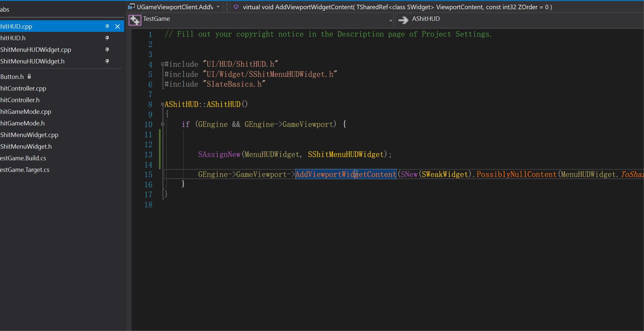Click the AddViewportWidgetContent signature field
The width and height of the screenshot is (644, 331).
[397, 7]
